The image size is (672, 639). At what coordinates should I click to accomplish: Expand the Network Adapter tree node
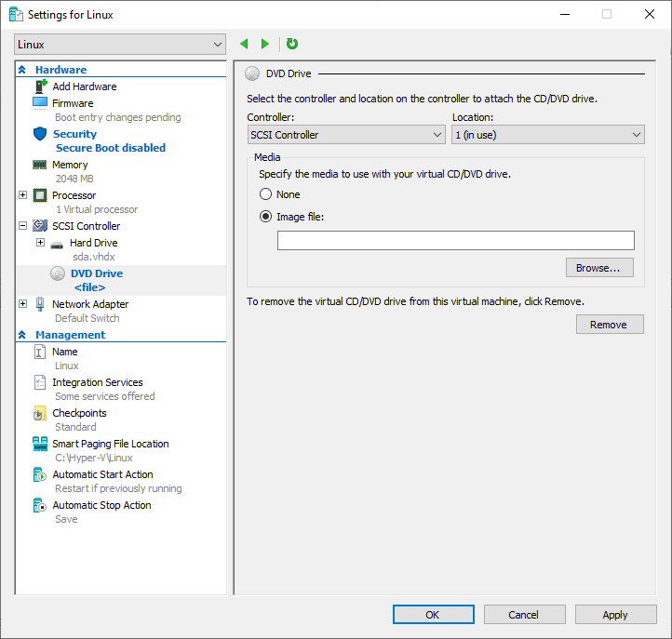pyautogui.click(x=23, y=304)
